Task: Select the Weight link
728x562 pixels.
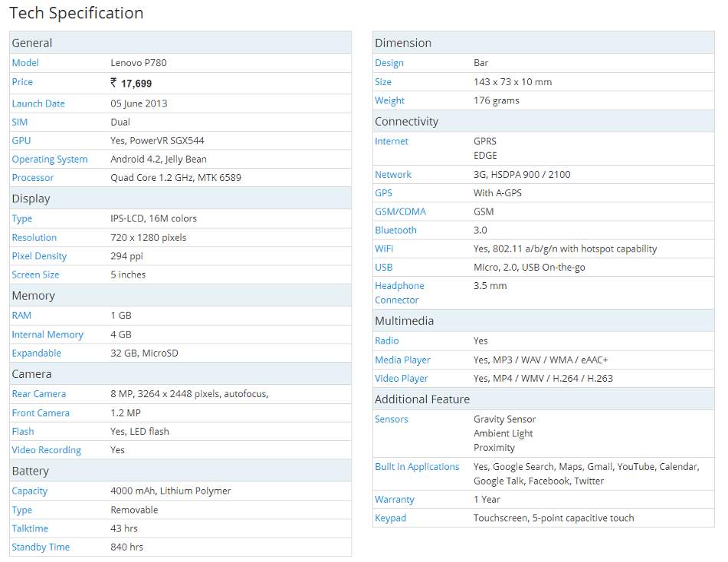Action: click(x=389, y=100)
